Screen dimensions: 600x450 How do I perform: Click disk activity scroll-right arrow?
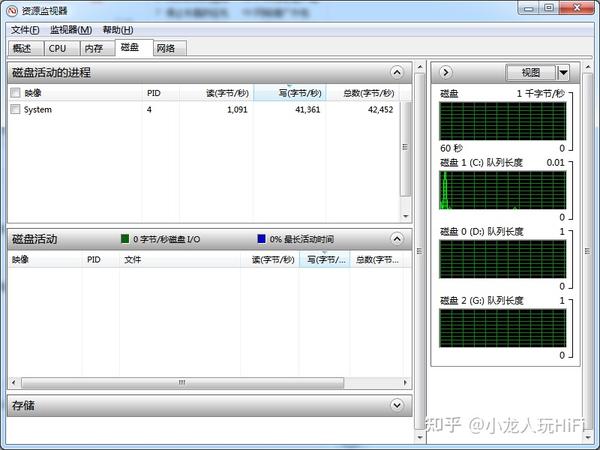(x=405, y=382)
